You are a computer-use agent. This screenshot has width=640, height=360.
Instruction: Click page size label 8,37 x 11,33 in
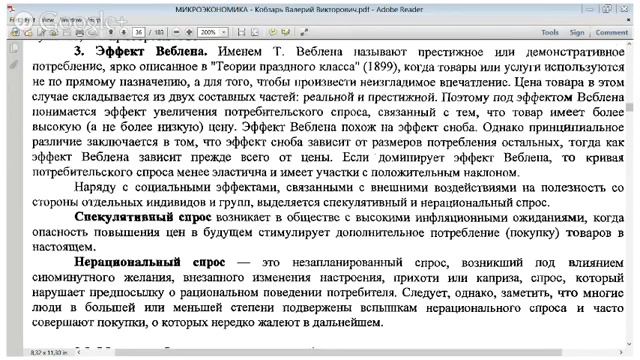pyautogui.click(x=49, y=352)
